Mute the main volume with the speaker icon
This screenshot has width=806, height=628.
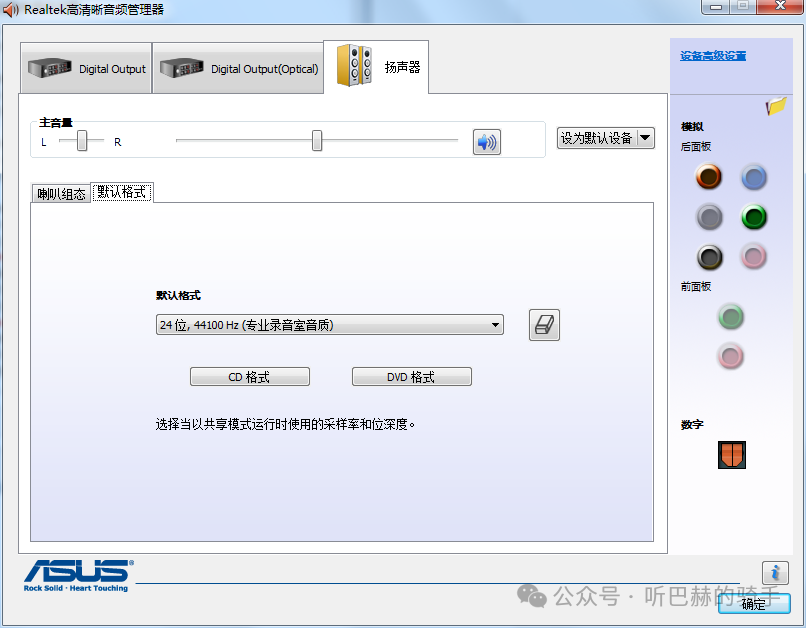(x=486, y=141)
